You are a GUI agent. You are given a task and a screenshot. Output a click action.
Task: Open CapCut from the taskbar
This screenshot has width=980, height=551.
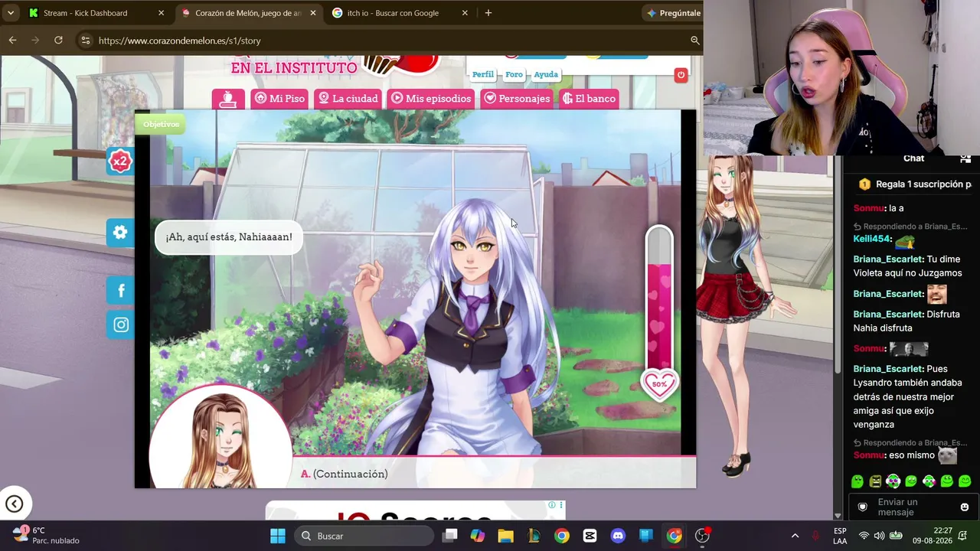click(590, 536)
